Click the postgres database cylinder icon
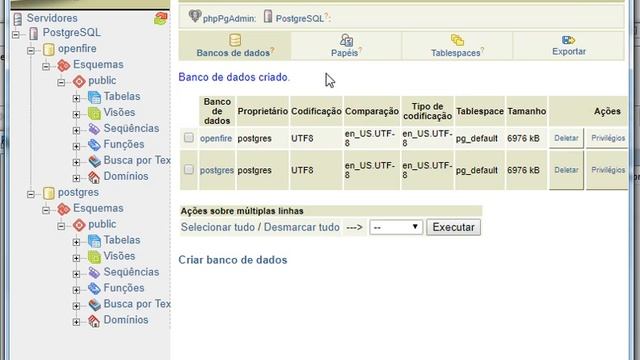 [49, 193]
